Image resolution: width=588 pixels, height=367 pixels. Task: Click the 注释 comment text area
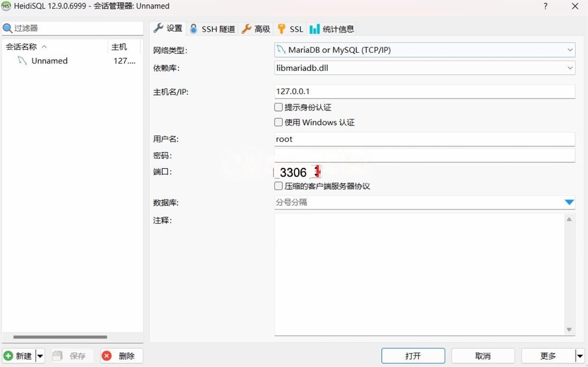[419, 274]
